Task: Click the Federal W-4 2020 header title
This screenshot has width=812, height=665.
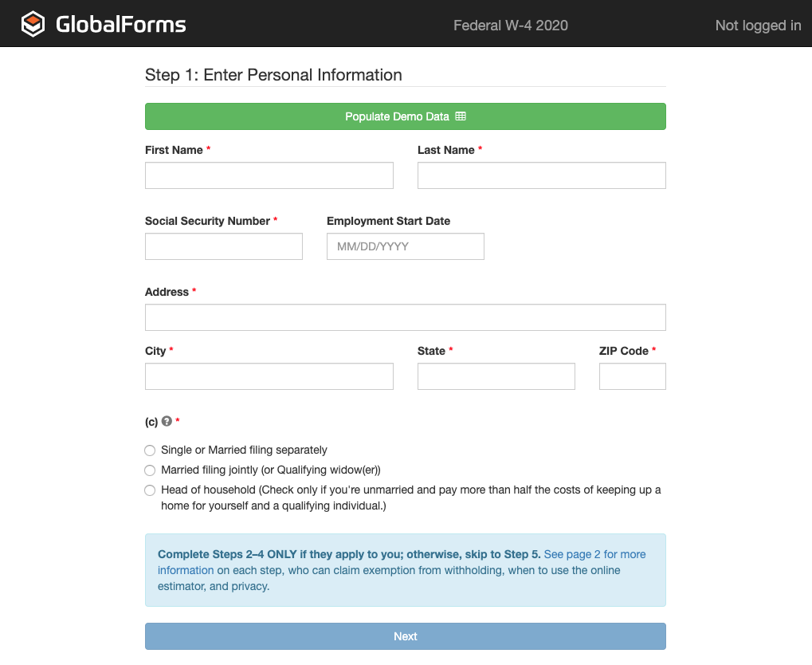Action: click(x=511, y=26)
